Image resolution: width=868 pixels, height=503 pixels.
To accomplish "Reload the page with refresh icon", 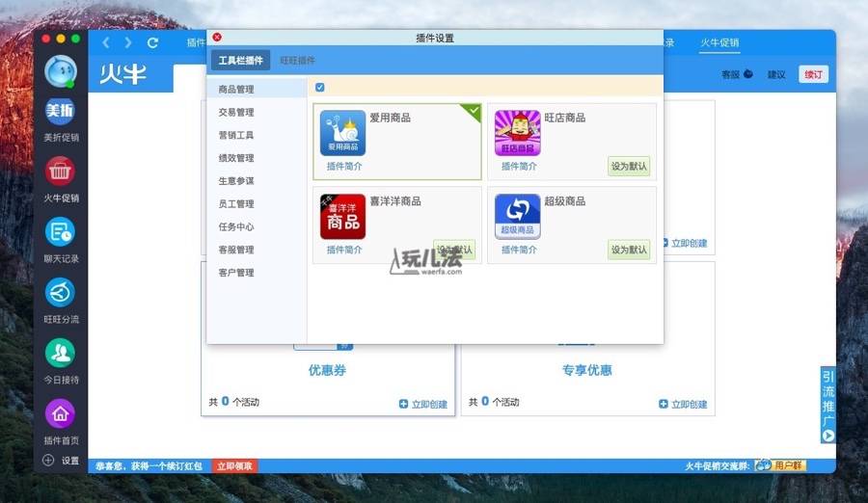I will (152, 42).
